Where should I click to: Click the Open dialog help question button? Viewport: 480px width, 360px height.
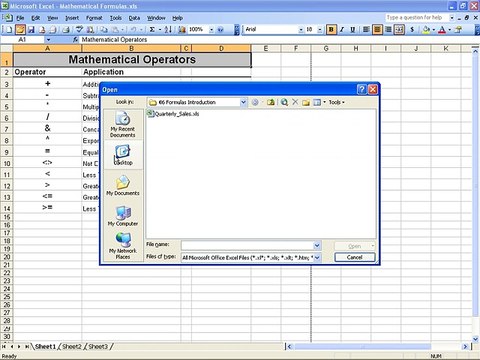(362, 89)
